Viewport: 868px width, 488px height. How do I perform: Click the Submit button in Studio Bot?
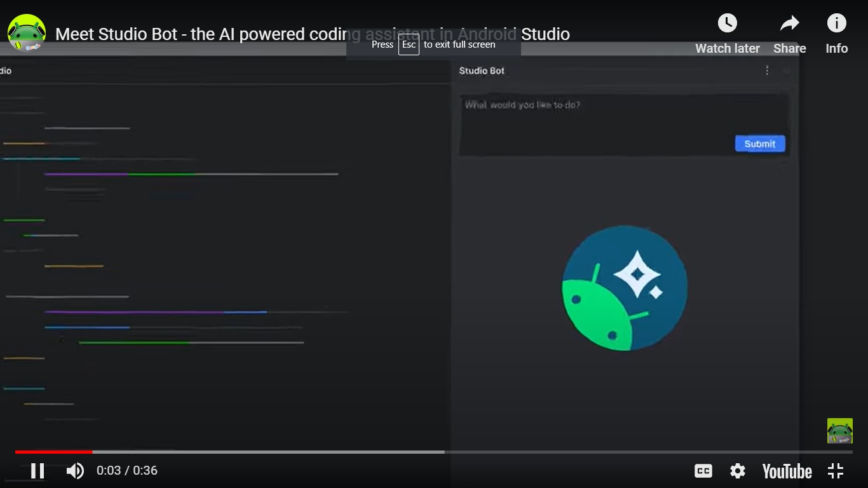[760, 144]
